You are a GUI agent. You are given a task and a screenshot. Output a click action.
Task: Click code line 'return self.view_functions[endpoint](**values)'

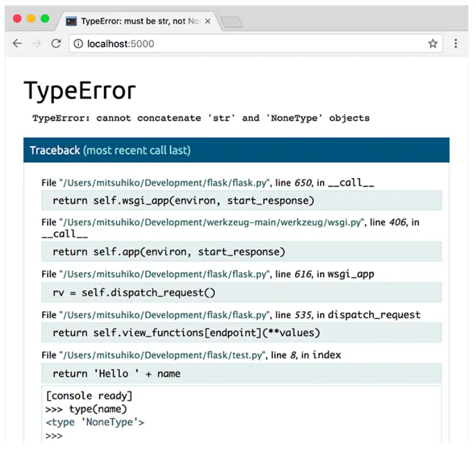pyautogui.click(x=242, y=332)
